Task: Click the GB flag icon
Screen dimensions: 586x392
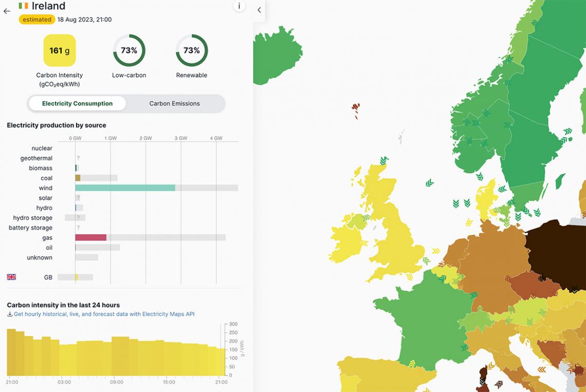Action: 11,277
